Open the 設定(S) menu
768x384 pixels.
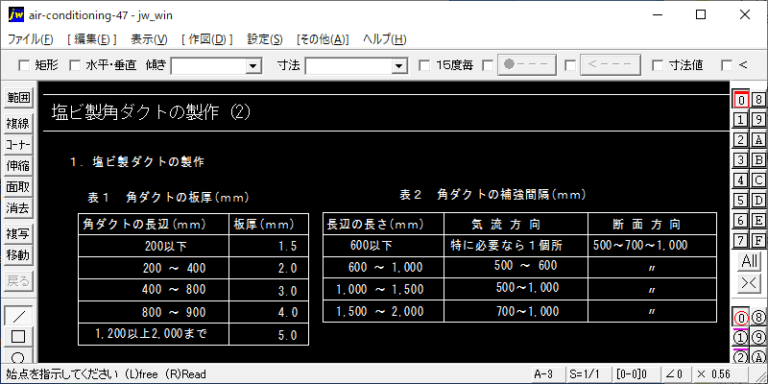point(264,40)
